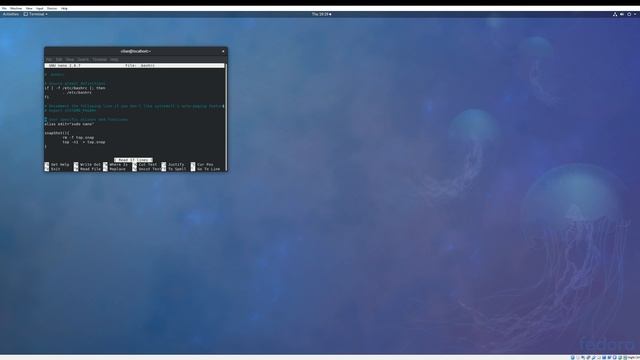Click the 'To Spell' shortcut label in nano
The height and width of the screenshot is (360, 640).
tap(177, 169)
